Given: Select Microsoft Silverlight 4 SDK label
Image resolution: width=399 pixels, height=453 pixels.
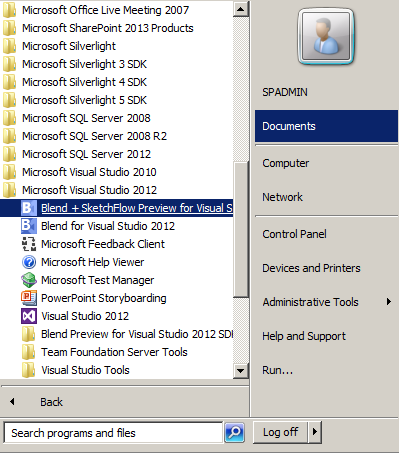Looking at the screenshot, I should 84,82.
